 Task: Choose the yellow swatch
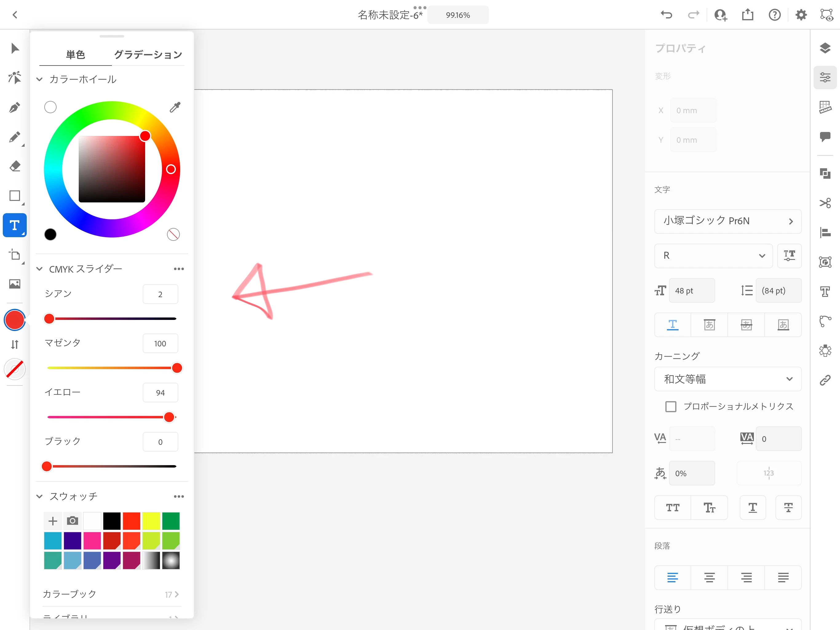[x=151, y=521]
